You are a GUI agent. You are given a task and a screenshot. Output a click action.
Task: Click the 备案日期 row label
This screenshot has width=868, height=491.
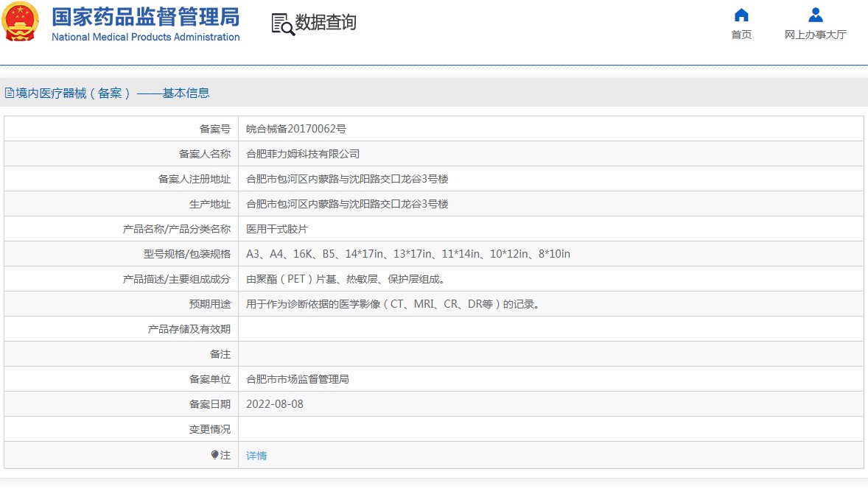[x=210, y=404]
